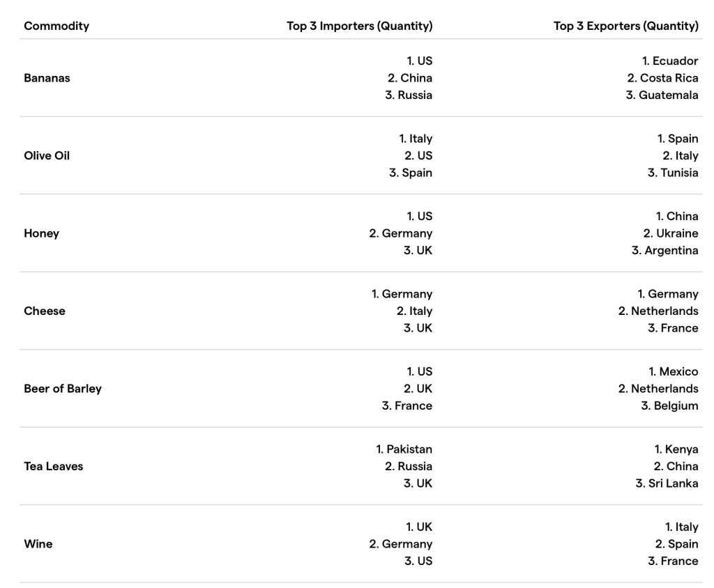Click the Commodity column header
Image resolution: width=714 pixels, height=588 pixels.
tap(56, 26)
